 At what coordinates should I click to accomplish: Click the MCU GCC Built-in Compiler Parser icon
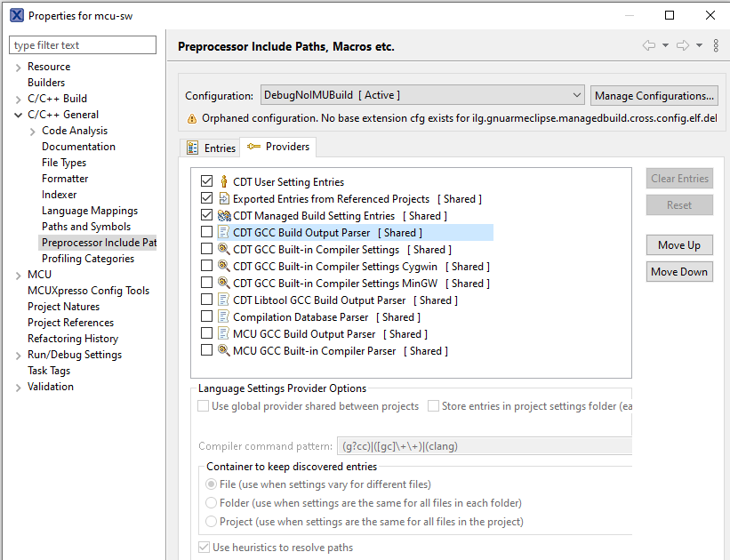224,351
